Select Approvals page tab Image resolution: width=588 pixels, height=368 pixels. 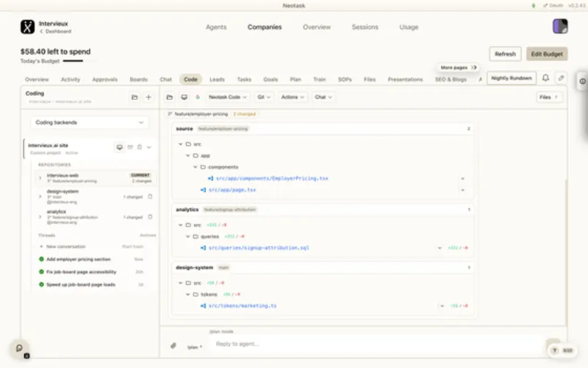coord(105,79)
